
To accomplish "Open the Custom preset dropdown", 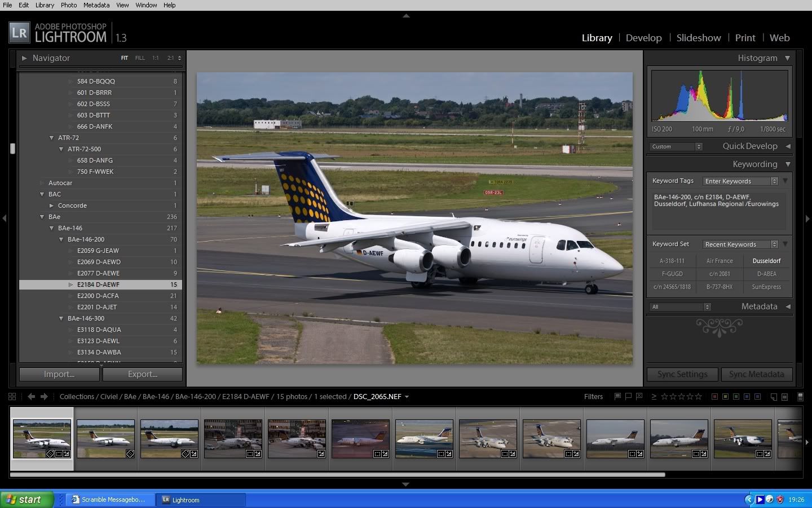I will 676,147.
